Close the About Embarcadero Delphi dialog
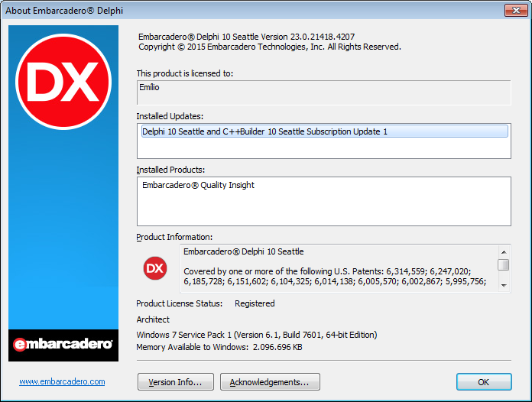This screenshot has width=532, height=402. click(x=516, y=10)
